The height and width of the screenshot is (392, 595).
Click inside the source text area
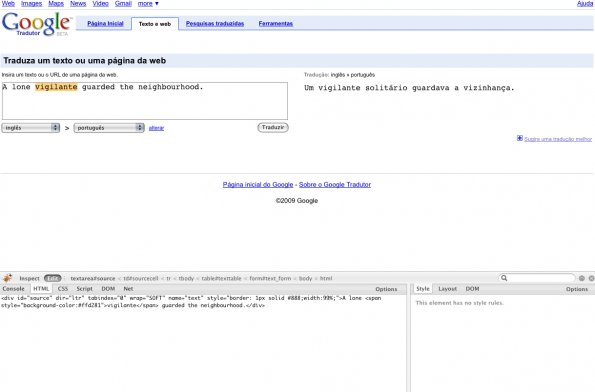145,101
